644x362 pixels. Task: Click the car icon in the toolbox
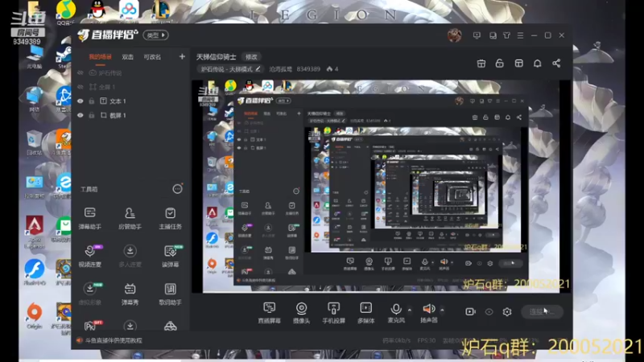click(170, 327)
